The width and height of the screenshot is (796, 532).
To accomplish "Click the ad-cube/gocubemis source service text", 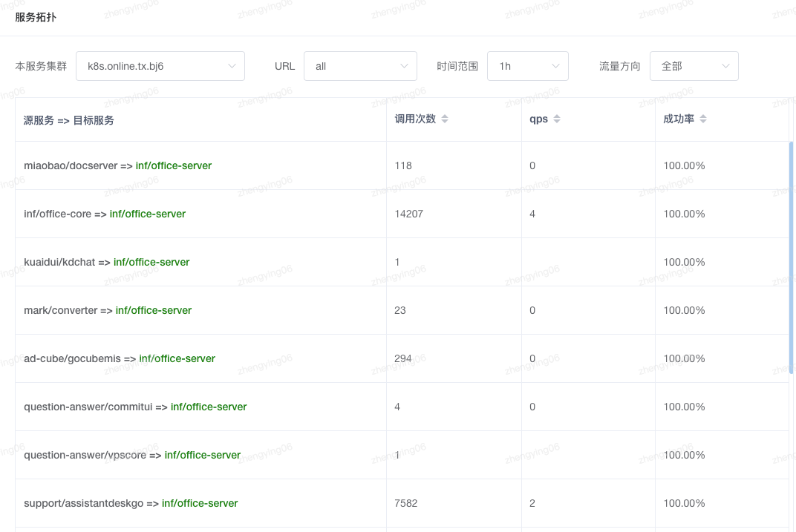I will coord(72,358).
